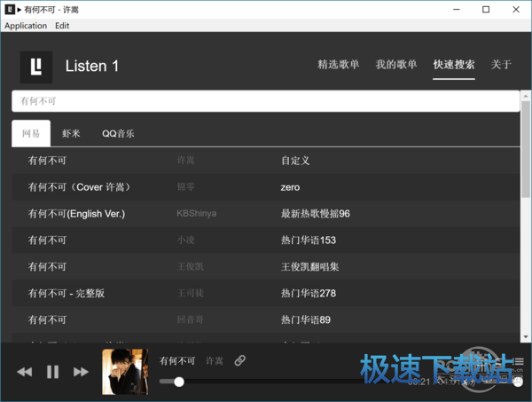The height and width of the screenshot is (402, 532).
Task: Open the song source link icon
Action: click(240, 360)
